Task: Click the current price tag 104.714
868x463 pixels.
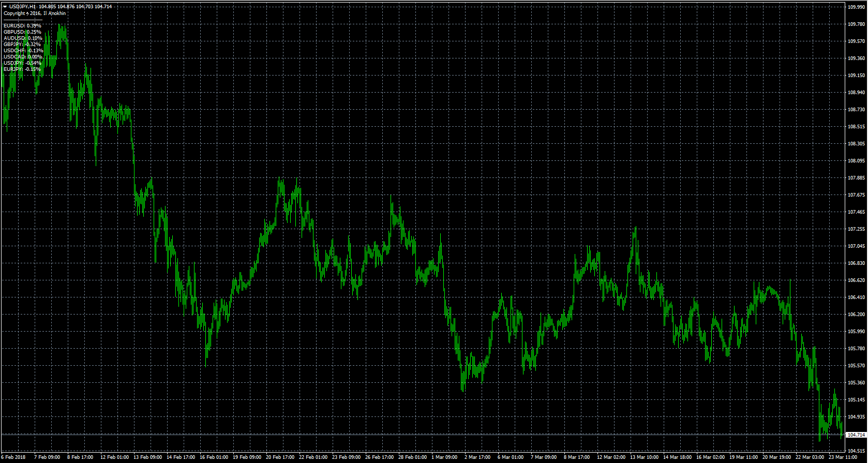Action: [x=856, y=435]
